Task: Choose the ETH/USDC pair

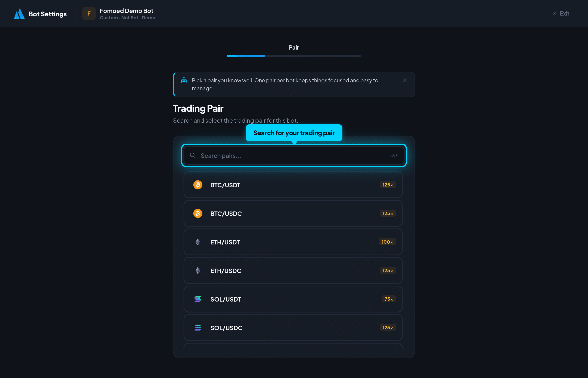Action: 293,270
